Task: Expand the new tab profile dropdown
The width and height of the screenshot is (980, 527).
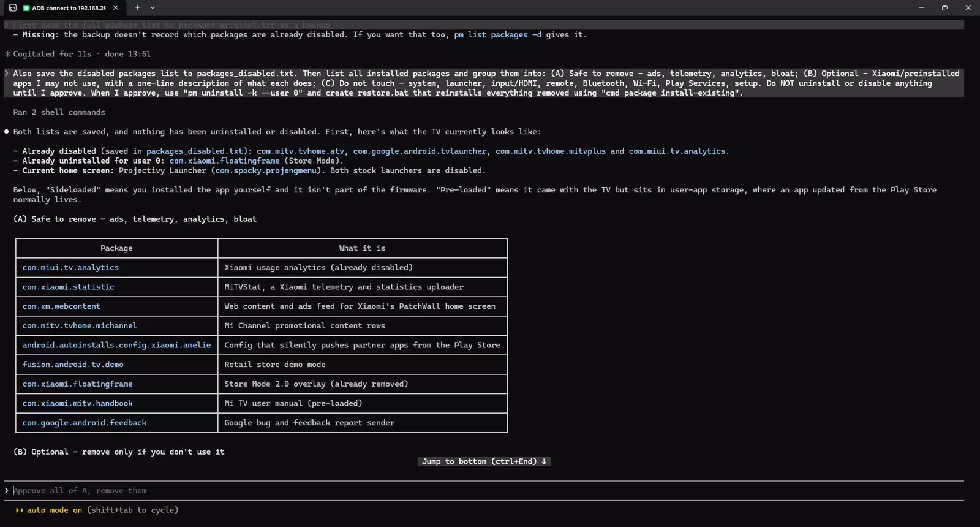Action: tap(153, 8)
